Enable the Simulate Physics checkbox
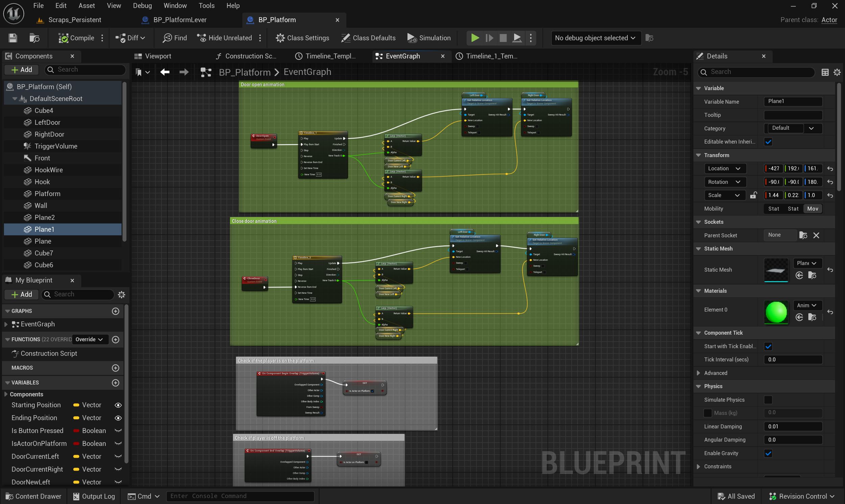Image resolution: width=845 pixels, height=504 pixels. click(768, 400)
